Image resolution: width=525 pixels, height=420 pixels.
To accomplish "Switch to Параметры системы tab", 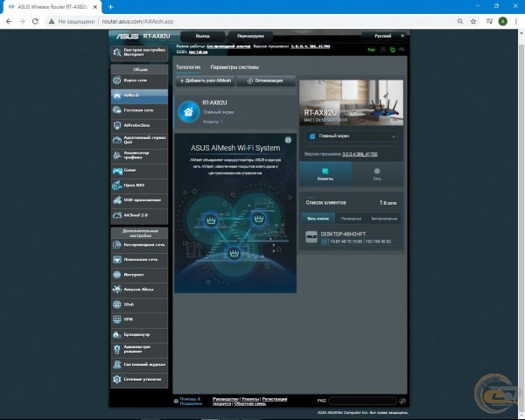I will coord(234,67).
